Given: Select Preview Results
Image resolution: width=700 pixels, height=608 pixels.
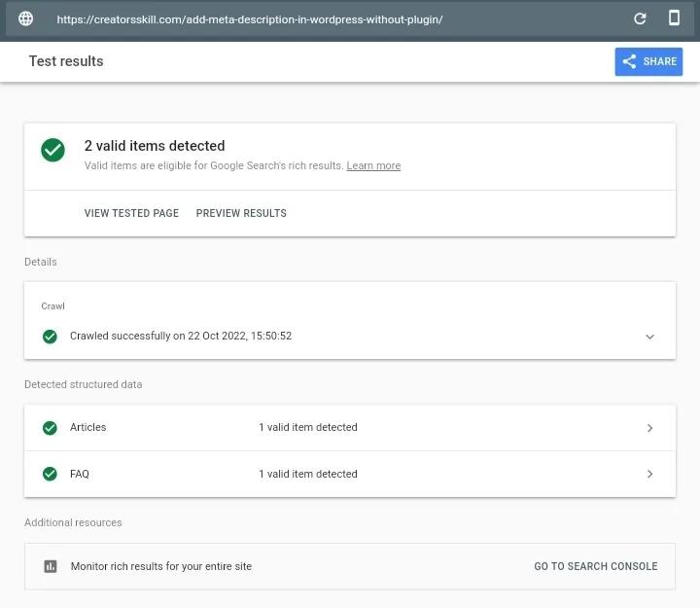Looking at the screenshot, I should point(241,213).
